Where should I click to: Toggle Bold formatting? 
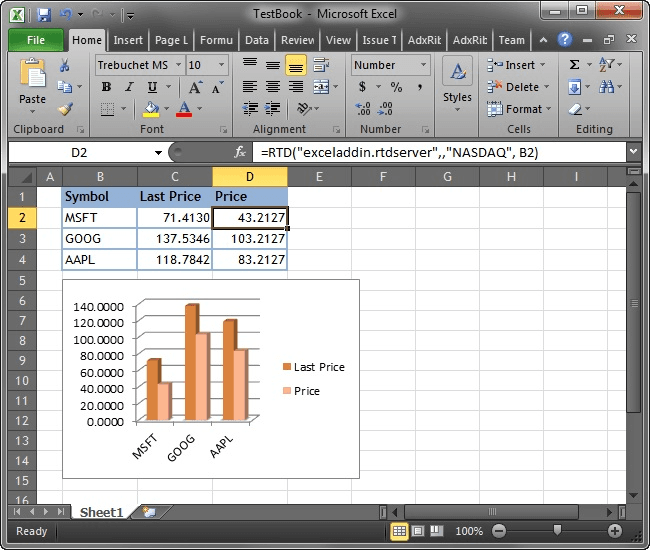click(107, 87)
